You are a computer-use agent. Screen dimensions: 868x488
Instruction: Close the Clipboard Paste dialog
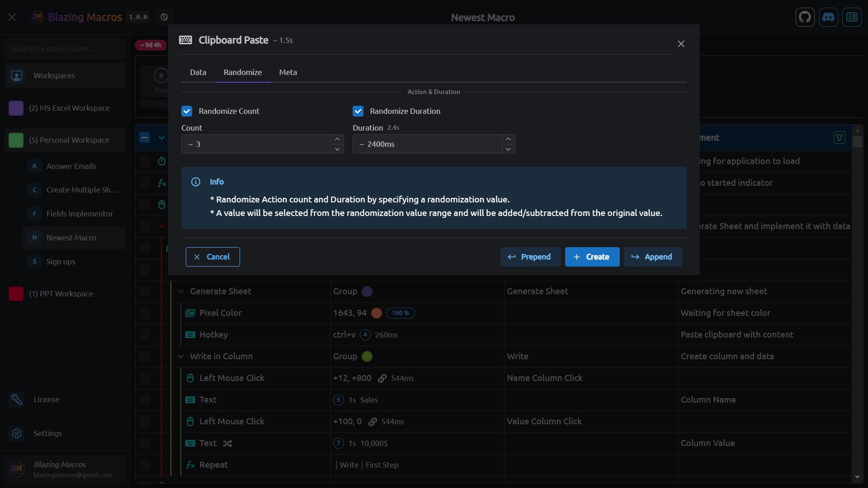[x=681, y=44]
